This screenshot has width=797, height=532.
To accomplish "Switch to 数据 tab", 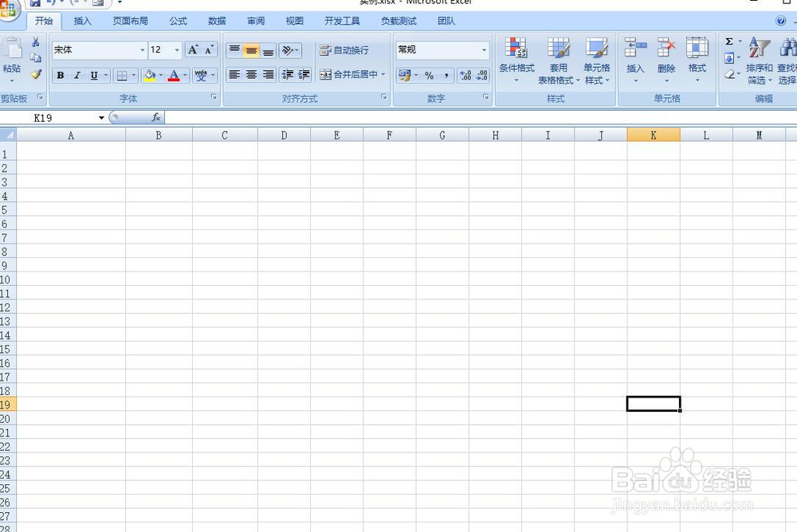I will tap(217, 21).
